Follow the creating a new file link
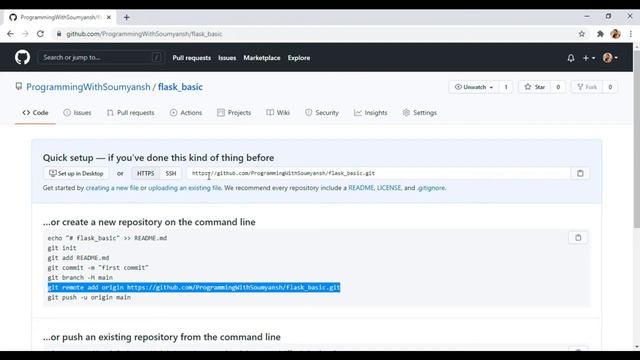The width and height of the screenshot is (640, 360). (112, 188)
